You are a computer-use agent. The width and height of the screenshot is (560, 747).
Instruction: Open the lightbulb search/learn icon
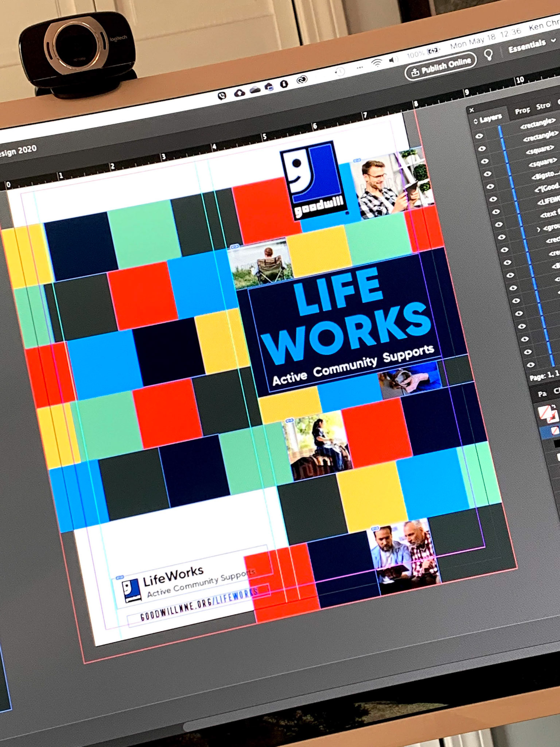489,55
